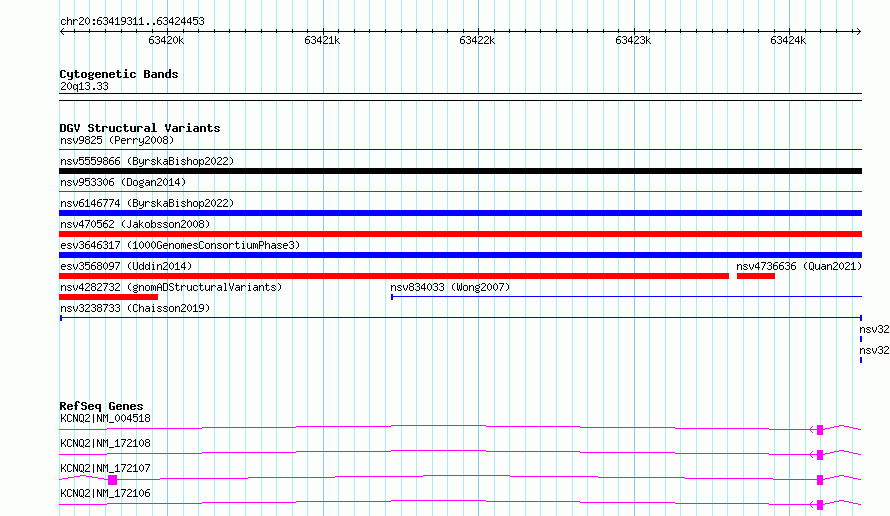Click the nsv953306 (Dogan2014) label
The height and width of the screenshot is (516, 890).
click(123, 182)
